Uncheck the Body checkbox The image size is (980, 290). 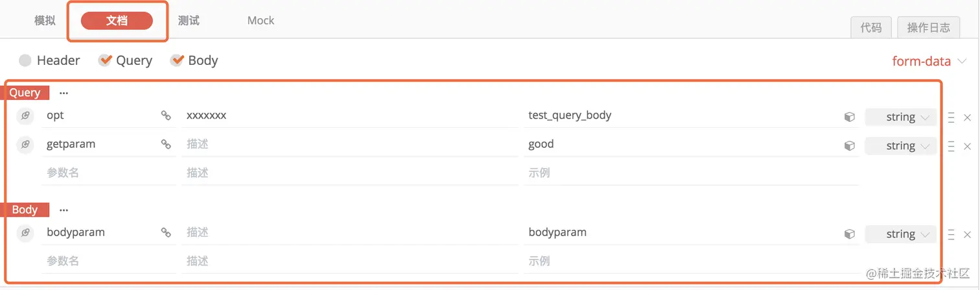177,60
